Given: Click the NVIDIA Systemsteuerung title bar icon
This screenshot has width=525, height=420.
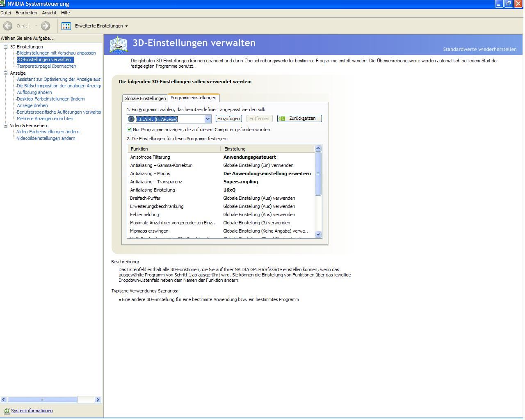Looking at the screenshot, I should [x=3, y=4].
